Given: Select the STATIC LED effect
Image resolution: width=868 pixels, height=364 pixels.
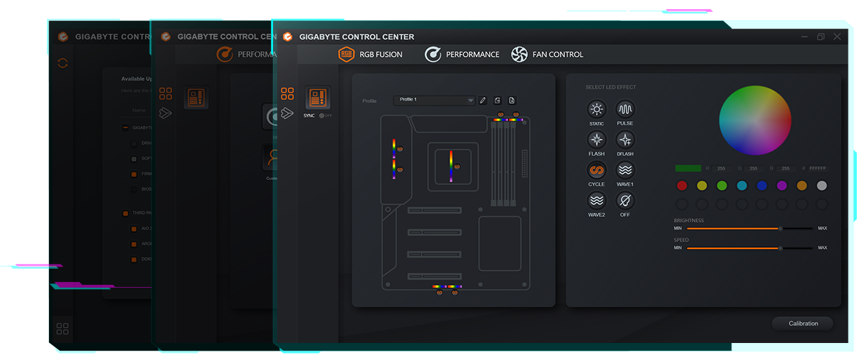Looking at the screenshot, I should click(596, 108).
